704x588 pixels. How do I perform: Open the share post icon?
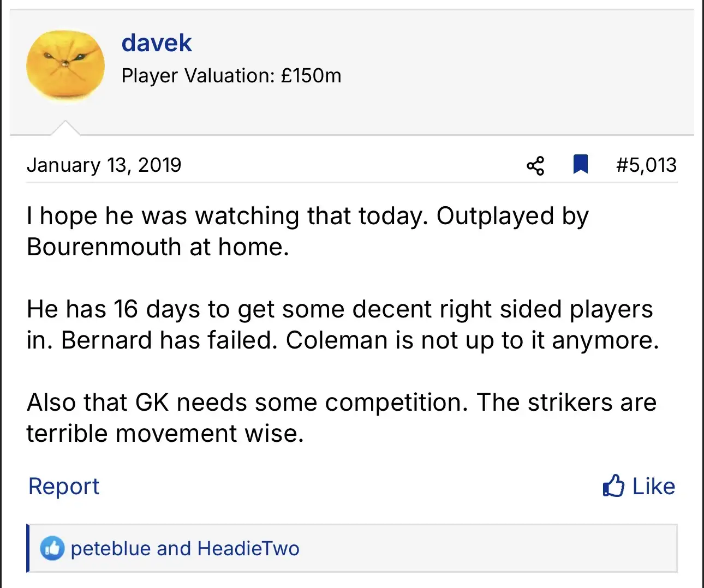535,165
